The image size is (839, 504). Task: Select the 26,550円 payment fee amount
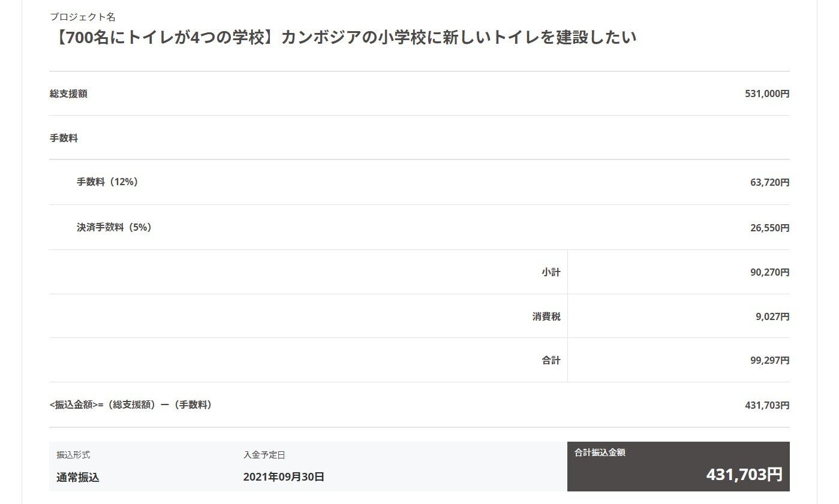pyautogui.click(x=769, y=228)
